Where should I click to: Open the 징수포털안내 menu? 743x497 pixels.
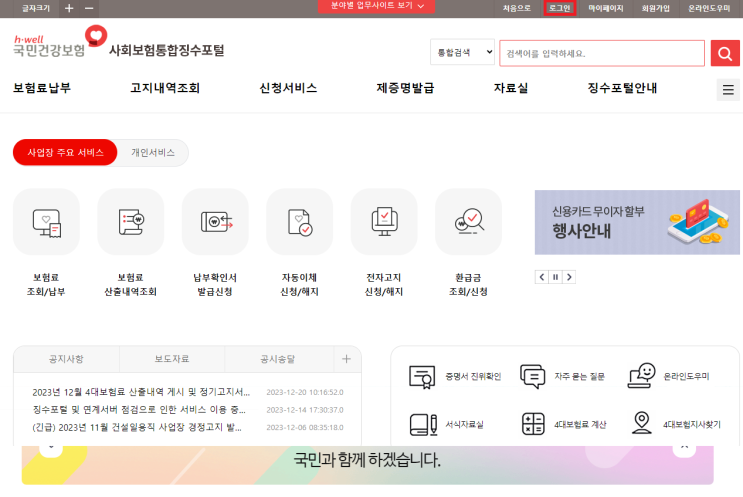622,88
